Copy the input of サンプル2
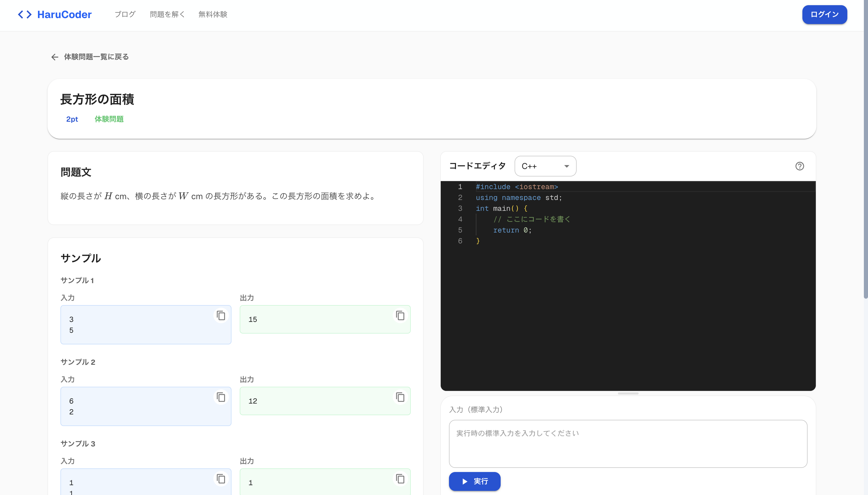Image resolution: width=868 pixels, height=495 pixels. (221, 397)
